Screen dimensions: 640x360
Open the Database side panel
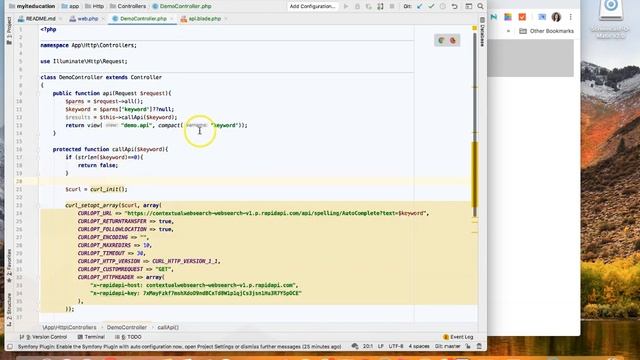pos(482,33)
